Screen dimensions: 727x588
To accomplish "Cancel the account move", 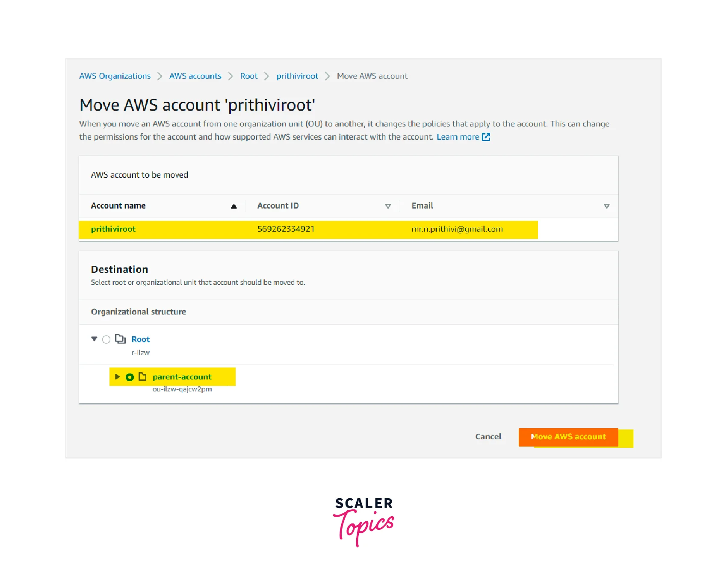I will (x=488, y=437).
